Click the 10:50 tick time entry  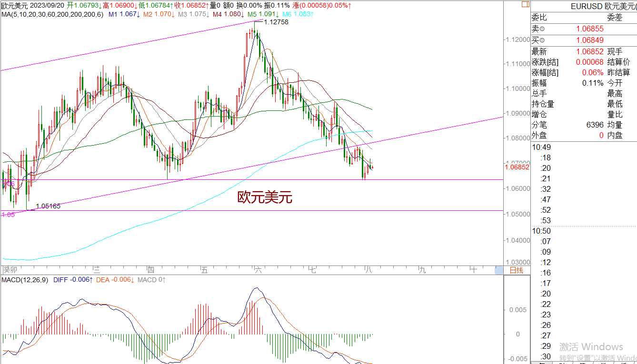point(541,231)
